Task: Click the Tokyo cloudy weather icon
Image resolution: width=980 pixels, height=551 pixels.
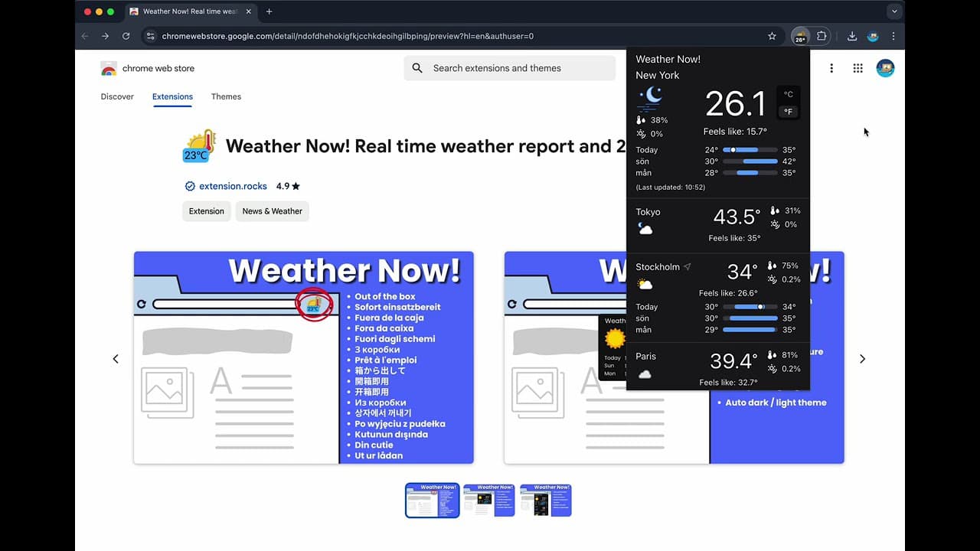Action: tap(645, 229)
